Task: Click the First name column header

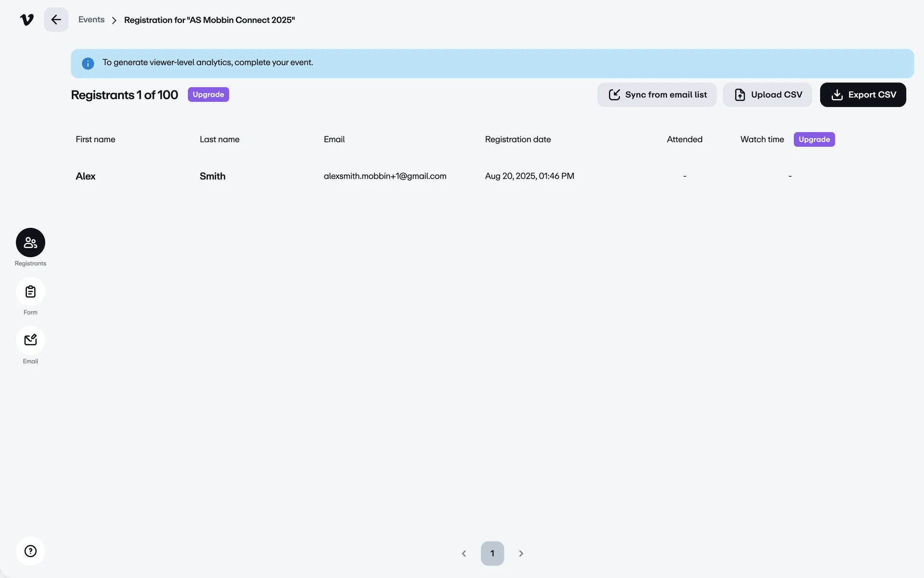Action: pyautogui.click(x=95, y=140)
